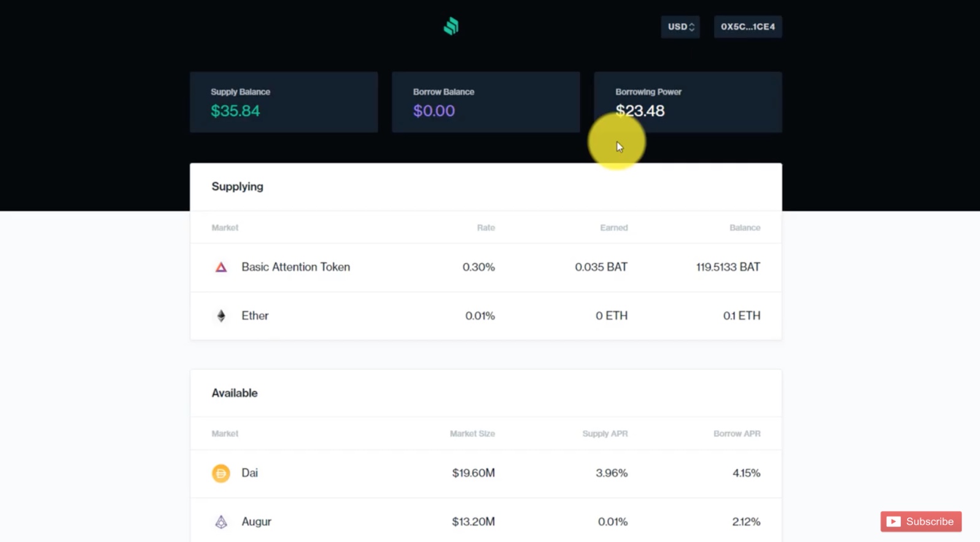This screenshot has width=980, height=542.
Task: Click the Borrowing Power $23.48 card
Action: click(x=688, y=102)
